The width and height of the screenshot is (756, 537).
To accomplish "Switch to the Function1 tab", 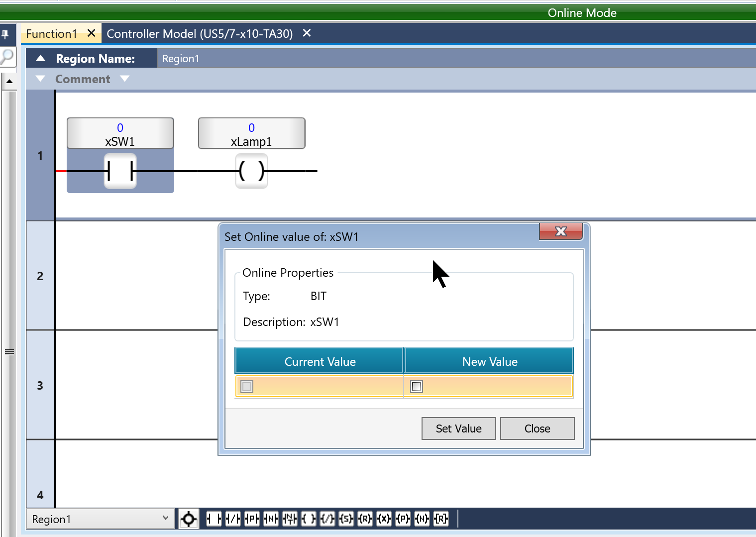I will coord(52,34).
